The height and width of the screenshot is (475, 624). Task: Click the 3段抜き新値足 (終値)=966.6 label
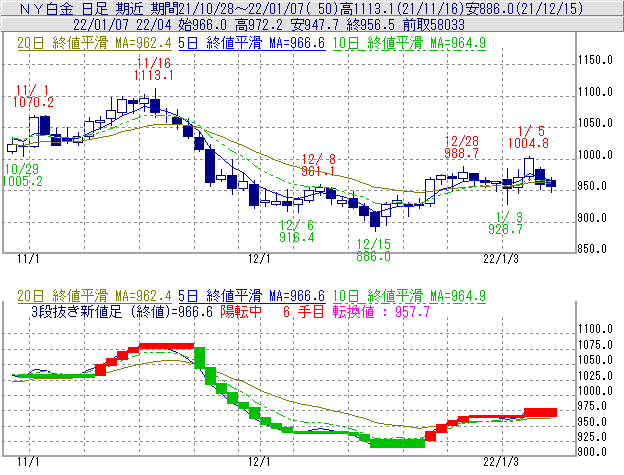122,311
